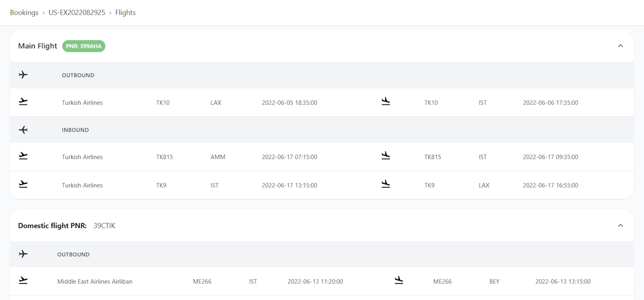Viewport: 644px width, 300px height.
Task: Click the Main Flight section title
Action: (x=38, y=46)
